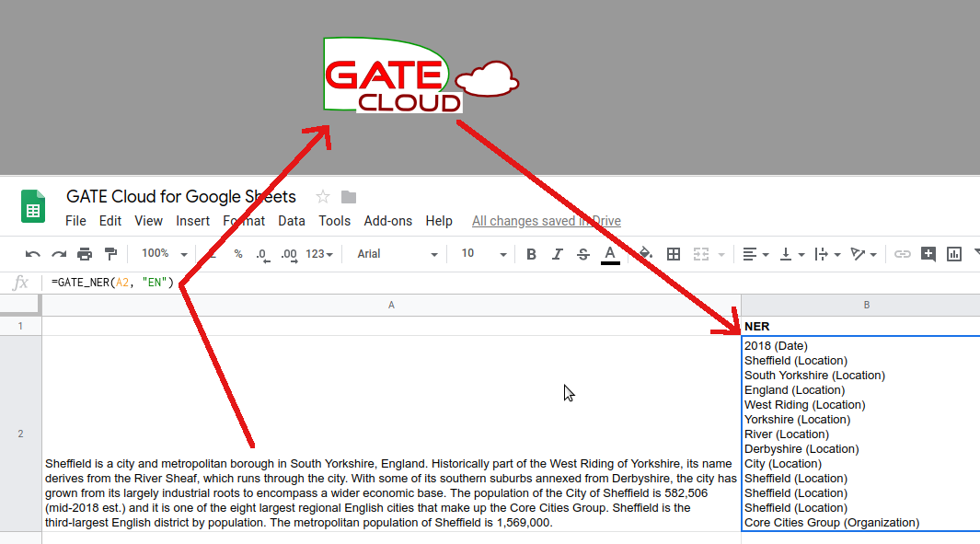Select cell B1 labeled NER
This screenshot has height=544, width=980.
(860, 327)
